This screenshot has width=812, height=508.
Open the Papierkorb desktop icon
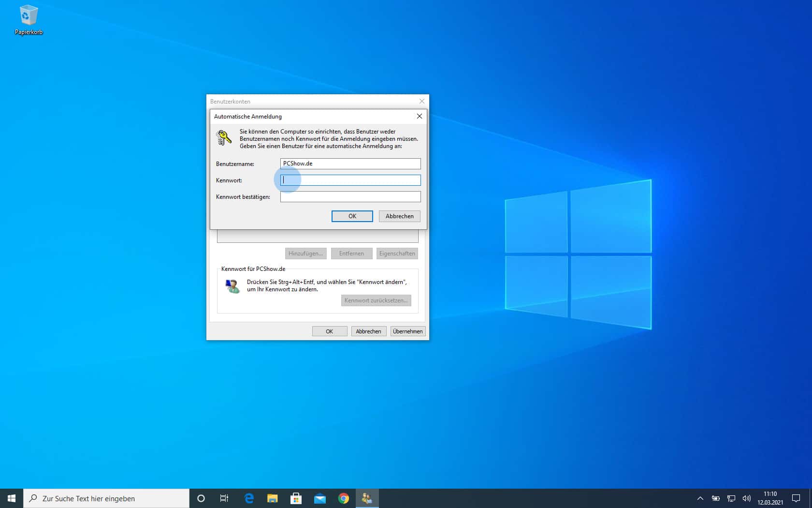28,20
